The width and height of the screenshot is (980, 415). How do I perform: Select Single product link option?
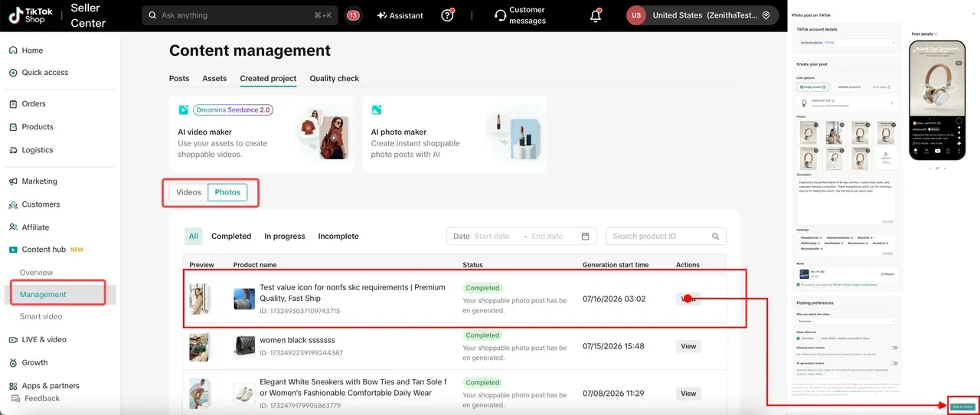[x=815, y=87]
